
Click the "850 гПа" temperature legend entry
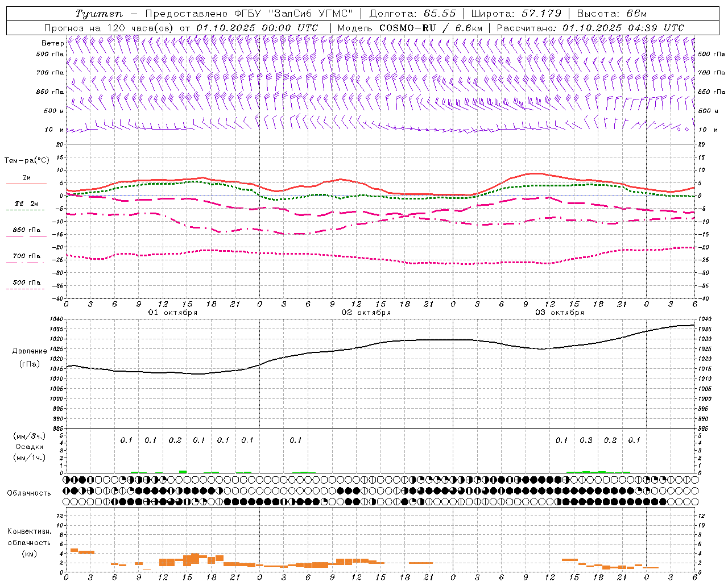pos(27,230)
